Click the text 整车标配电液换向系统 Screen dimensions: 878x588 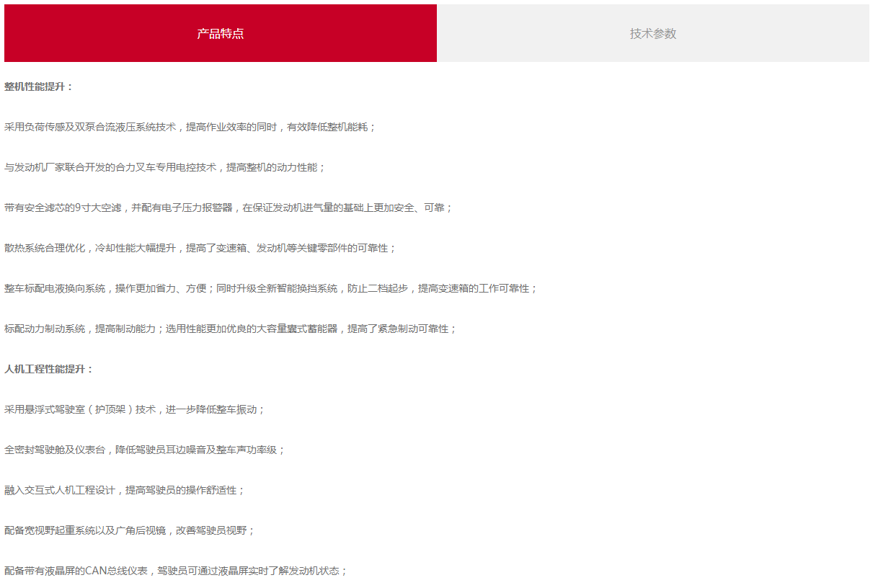click(x=55, y=288)
